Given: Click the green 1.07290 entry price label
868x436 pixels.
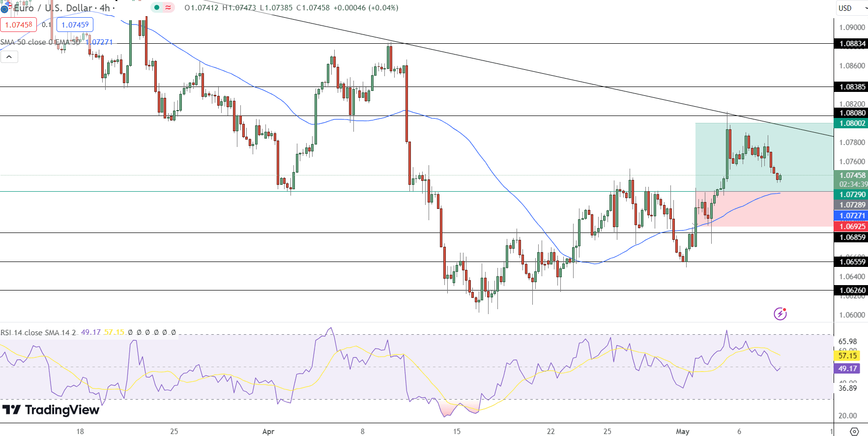Looking at the screenshot, I should [852, 195].
